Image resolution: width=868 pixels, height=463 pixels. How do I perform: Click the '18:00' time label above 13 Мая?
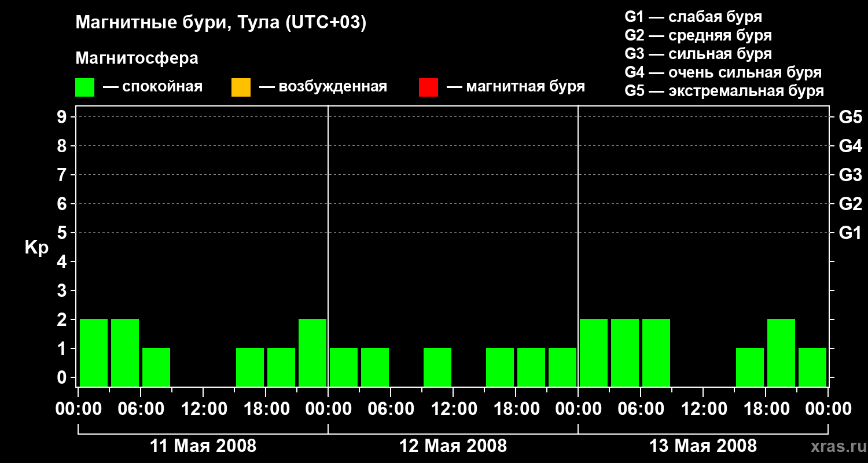[766, 409]
